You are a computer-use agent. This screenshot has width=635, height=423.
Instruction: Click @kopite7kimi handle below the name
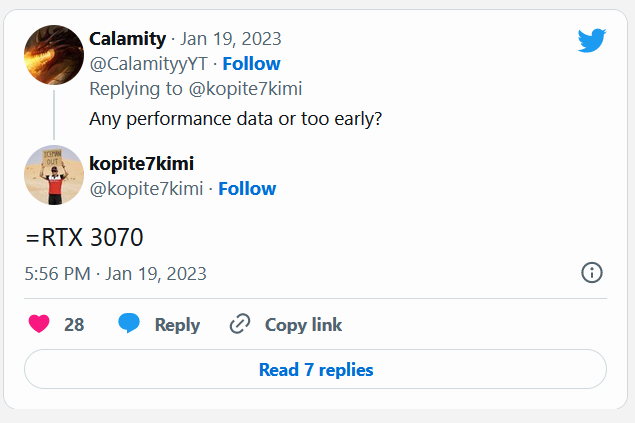point(146,189)
